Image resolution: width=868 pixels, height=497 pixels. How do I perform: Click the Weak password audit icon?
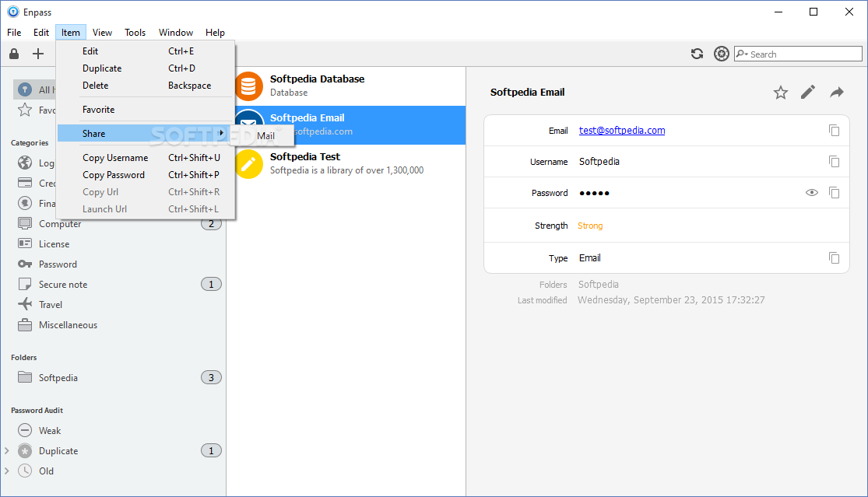tap(25, 430)
